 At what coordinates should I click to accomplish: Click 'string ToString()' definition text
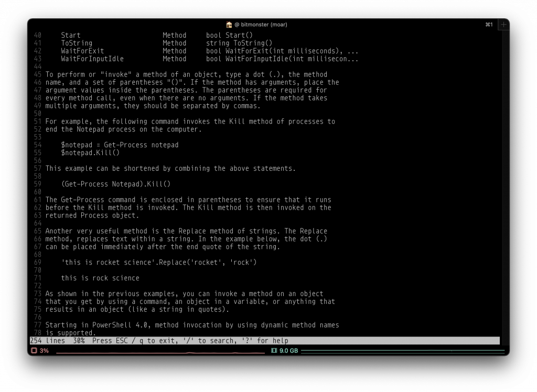coord(239,43)
